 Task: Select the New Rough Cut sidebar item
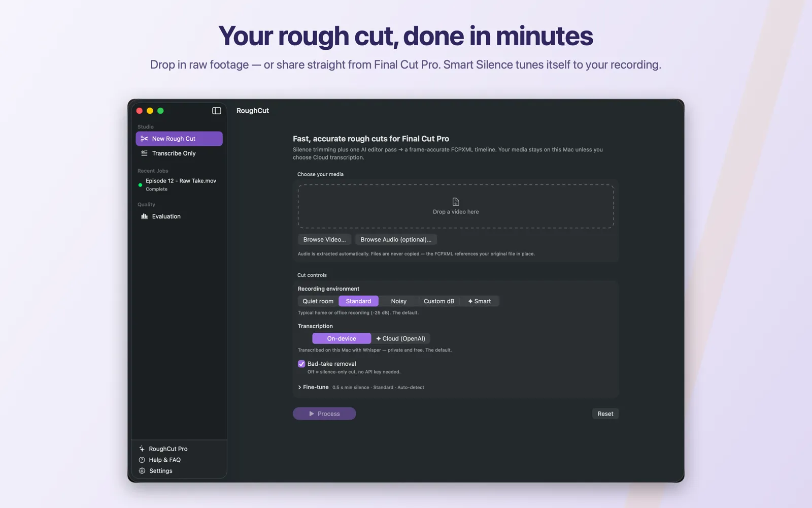pyautogui.click(x=179, y=139)
